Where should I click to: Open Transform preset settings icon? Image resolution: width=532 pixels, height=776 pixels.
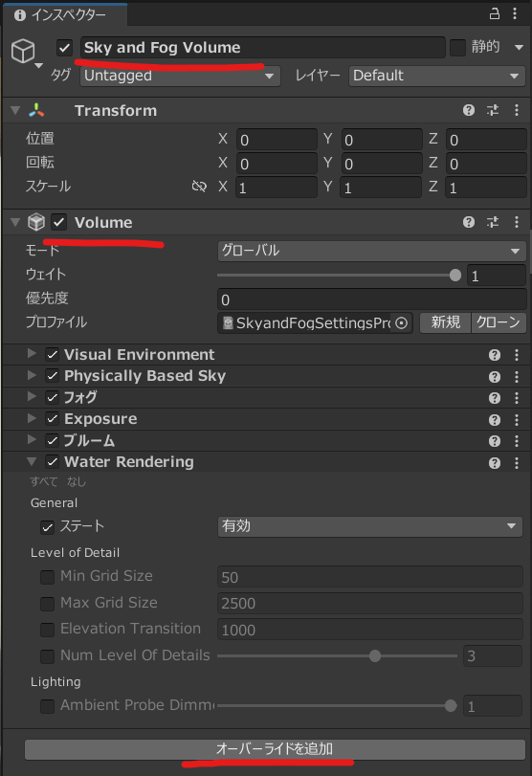point(493,110)
